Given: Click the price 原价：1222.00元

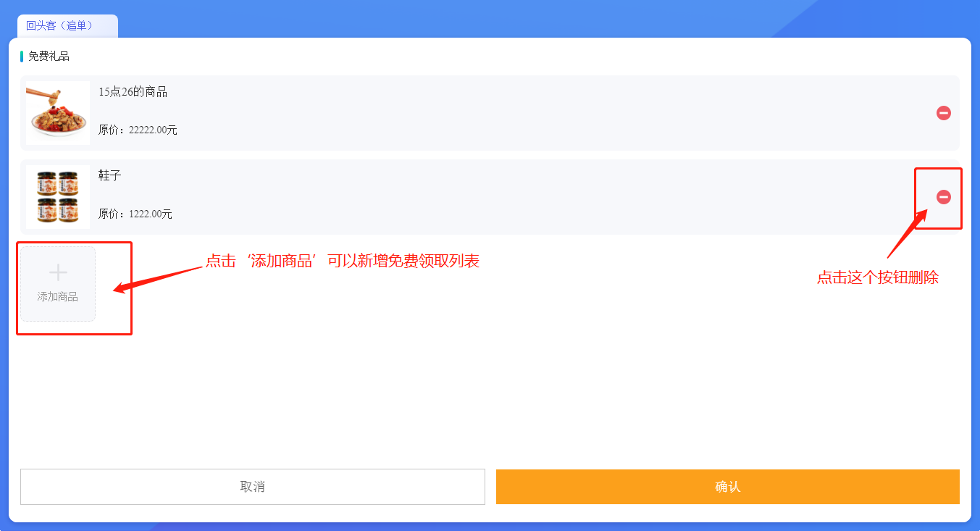Looking at the screenshot, I should click(x=135, y=214).
